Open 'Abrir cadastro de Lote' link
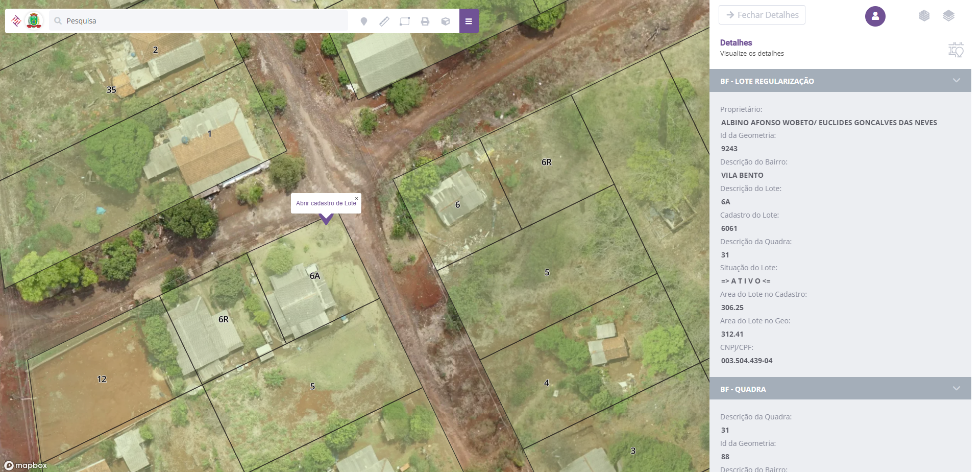Screen dimensions: 980x472 coord(326,203)
